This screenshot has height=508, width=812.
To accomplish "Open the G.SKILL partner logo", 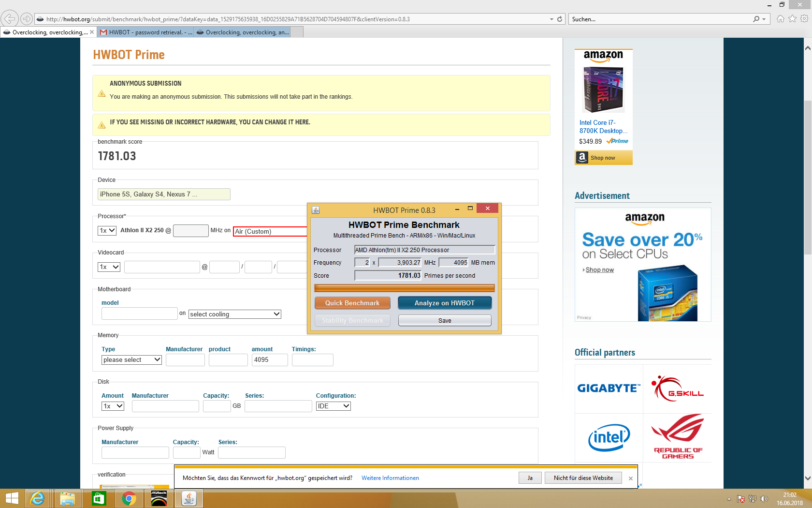I will coord(677,388).
